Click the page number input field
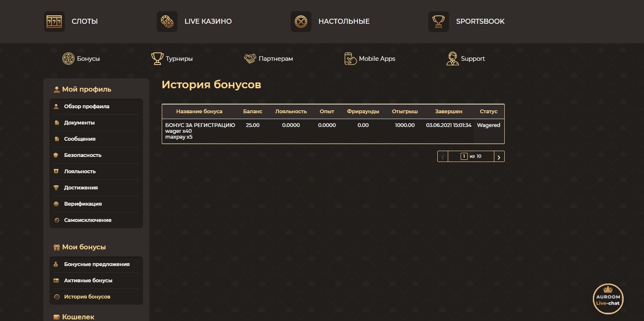This screenshot has width=644, height=321. (464, 157)
